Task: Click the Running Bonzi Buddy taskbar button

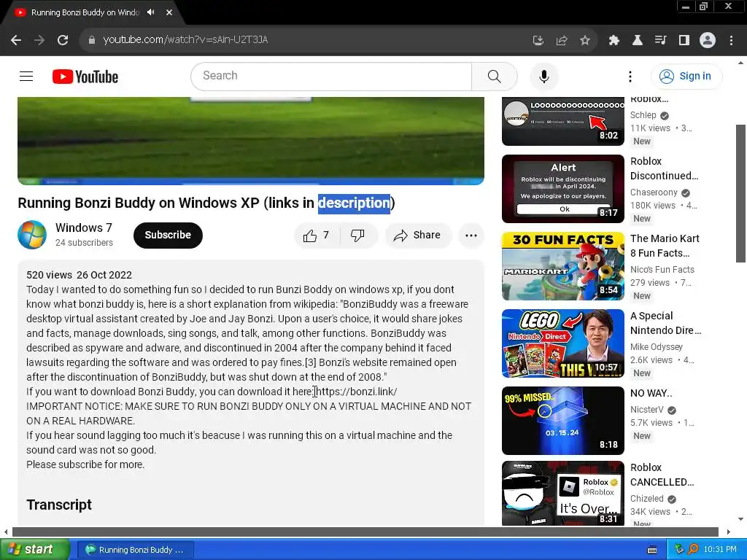Action: [135, 550]
